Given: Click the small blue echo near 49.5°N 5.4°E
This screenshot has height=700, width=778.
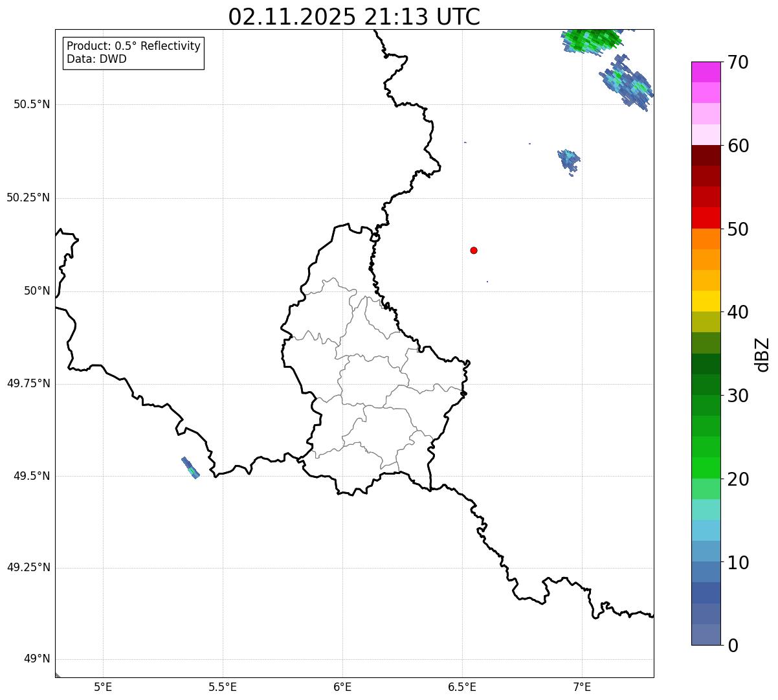Looking at the screenshot, I should coord(190,468).
